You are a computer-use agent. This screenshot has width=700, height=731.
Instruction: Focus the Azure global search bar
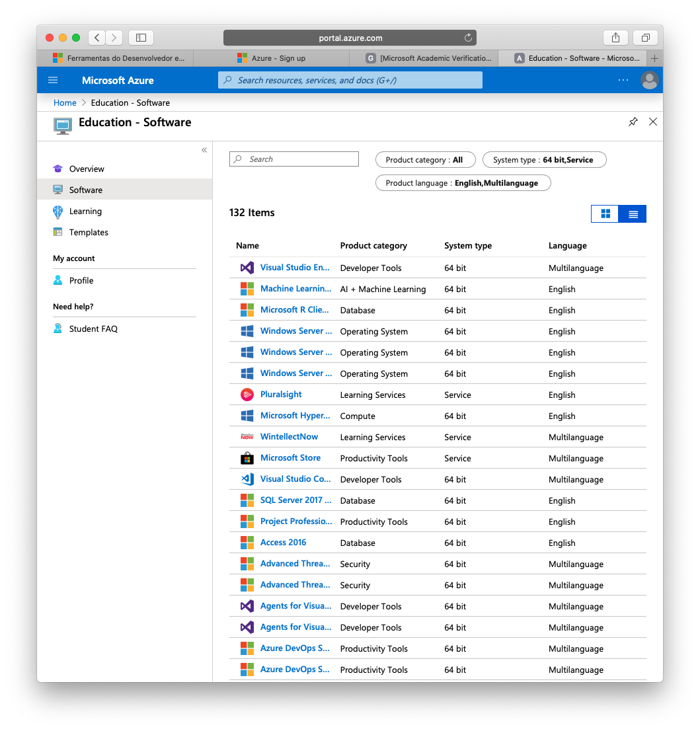(350, 80)
